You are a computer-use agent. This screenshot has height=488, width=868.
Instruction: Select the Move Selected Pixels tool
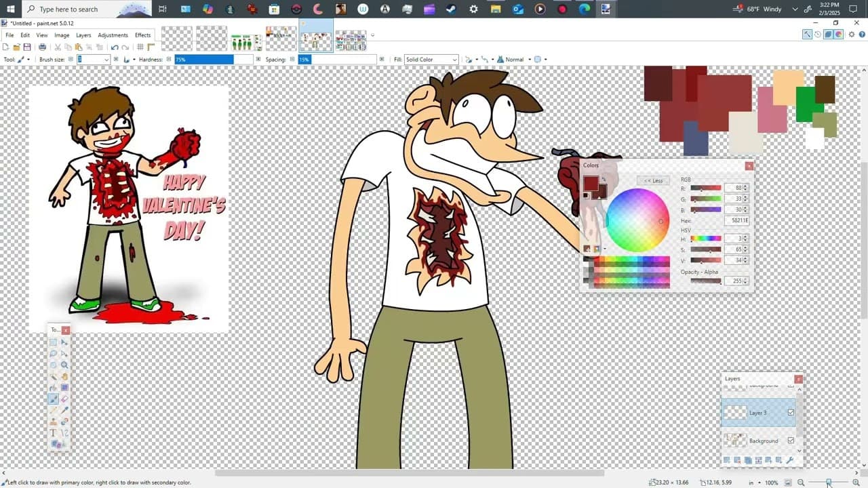click(64, 342)
